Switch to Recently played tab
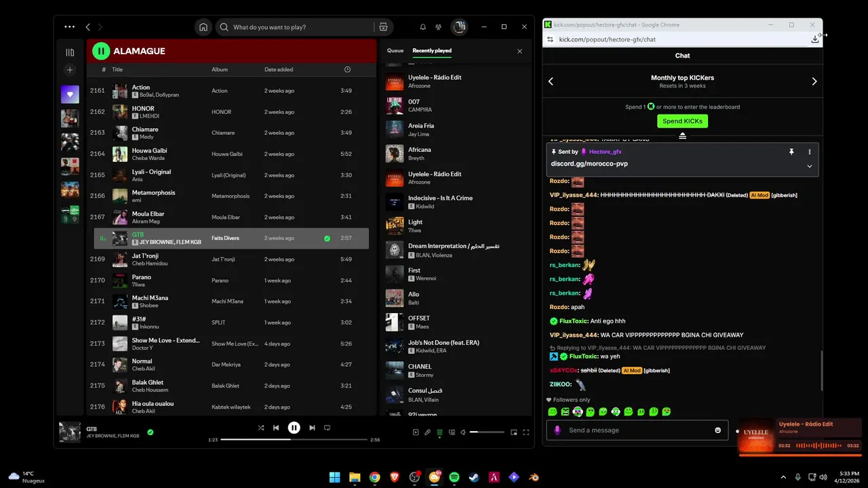868x488 pixels. pyautogui.click(x=432, y=51)
